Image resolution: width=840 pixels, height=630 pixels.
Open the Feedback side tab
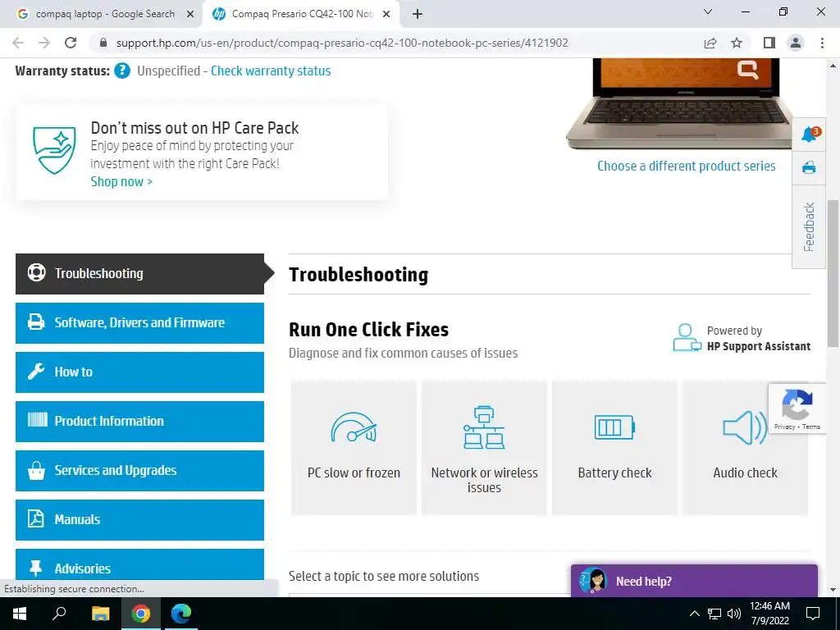(809, 226)
